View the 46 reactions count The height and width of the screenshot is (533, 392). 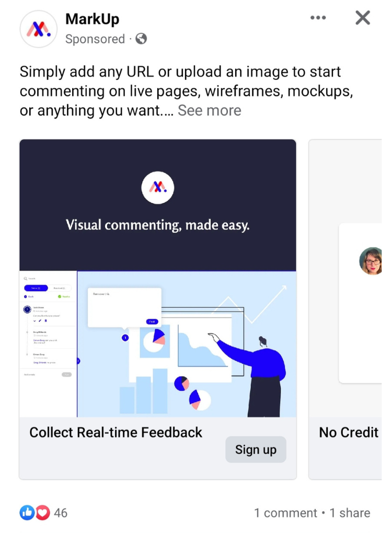[61, 513]
